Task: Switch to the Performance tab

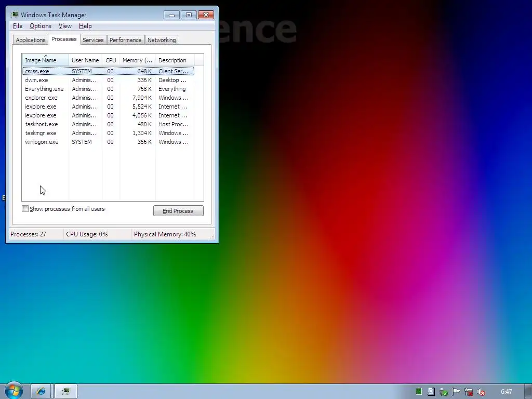Action: coord(126,40)
